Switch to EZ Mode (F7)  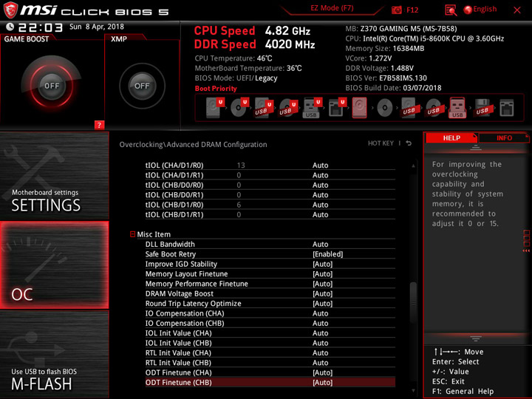click(x=332, y=8)
